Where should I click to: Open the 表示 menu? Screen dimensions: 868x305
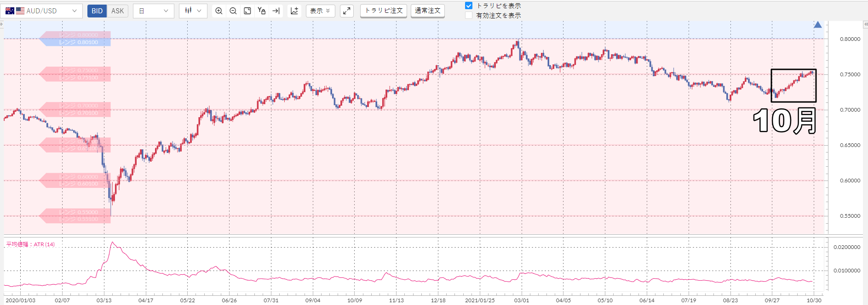(x=320, y=11)
